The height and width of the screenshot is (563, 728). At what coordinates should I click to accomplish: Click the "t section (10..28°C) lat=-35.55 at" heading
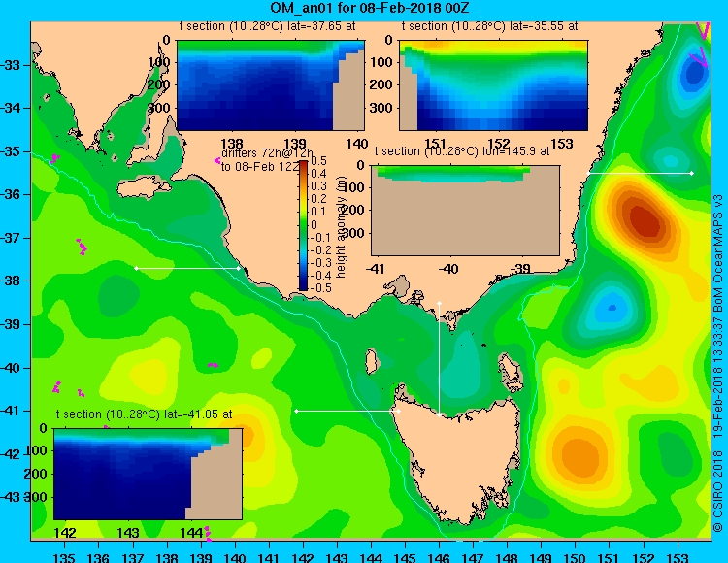[490, 26]
